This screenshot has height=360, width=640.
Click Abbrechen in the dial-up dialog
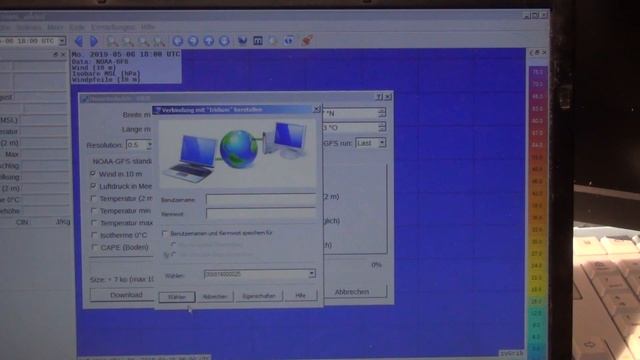215,296
